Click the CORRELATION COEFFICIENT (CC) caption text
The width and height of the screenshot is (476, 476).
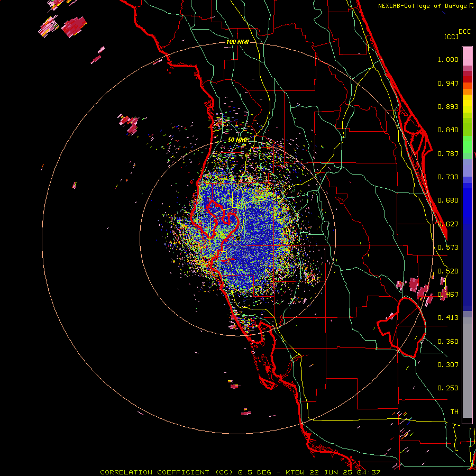click(x=166, y=472)
